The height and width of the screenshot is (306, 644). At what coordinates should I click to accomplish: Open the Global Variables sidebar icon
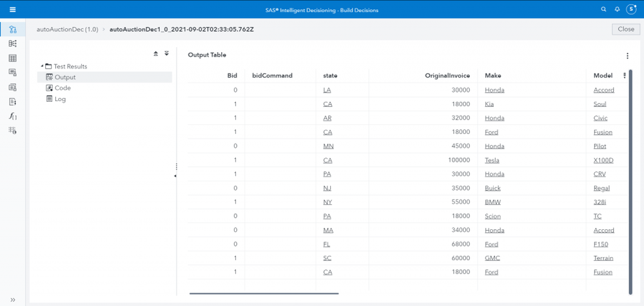[x=12, y=130]
